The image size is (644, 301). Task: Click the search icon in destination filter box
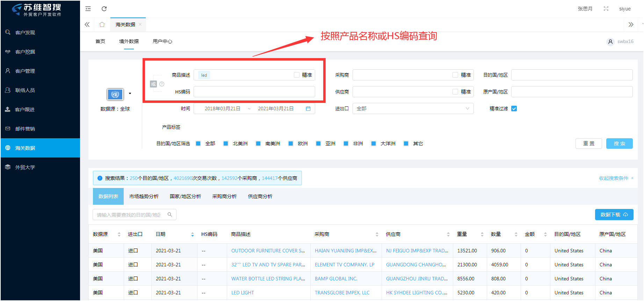(x=170, y=215)
